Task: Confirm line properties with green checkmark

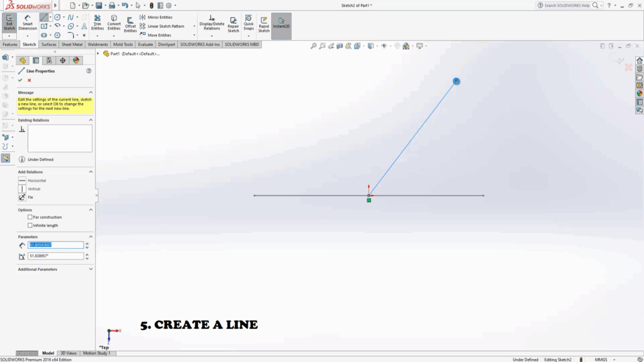Action: click(20, 80)
